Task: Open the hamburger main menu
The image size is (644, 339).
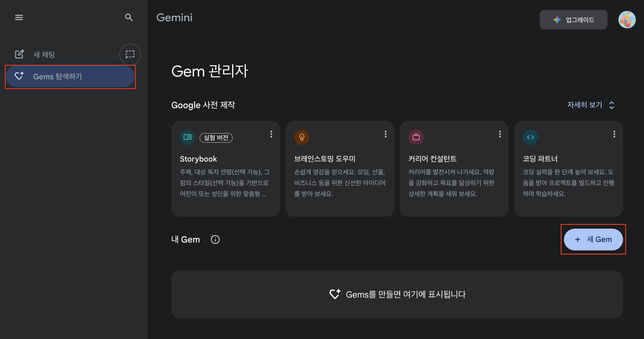Action: click(19, 17)
